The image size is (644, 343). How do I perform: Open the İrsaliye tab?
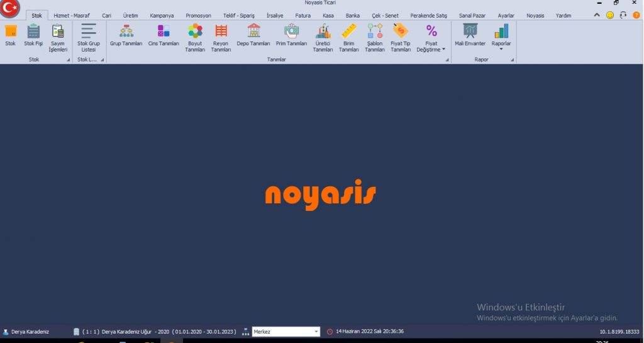click(x=275, y=16)
